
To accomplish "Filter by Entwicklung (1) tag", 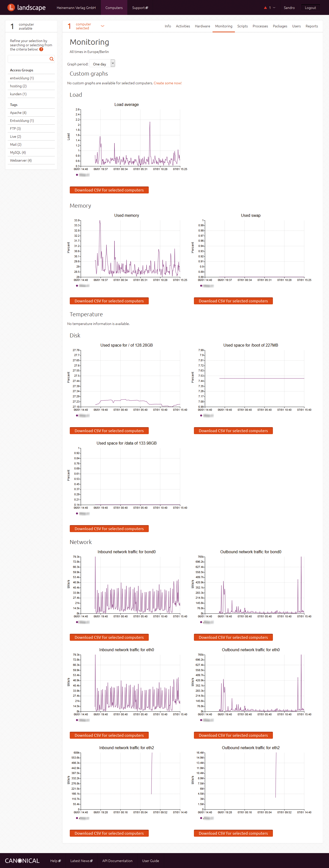I will click(x=22, y=121).
